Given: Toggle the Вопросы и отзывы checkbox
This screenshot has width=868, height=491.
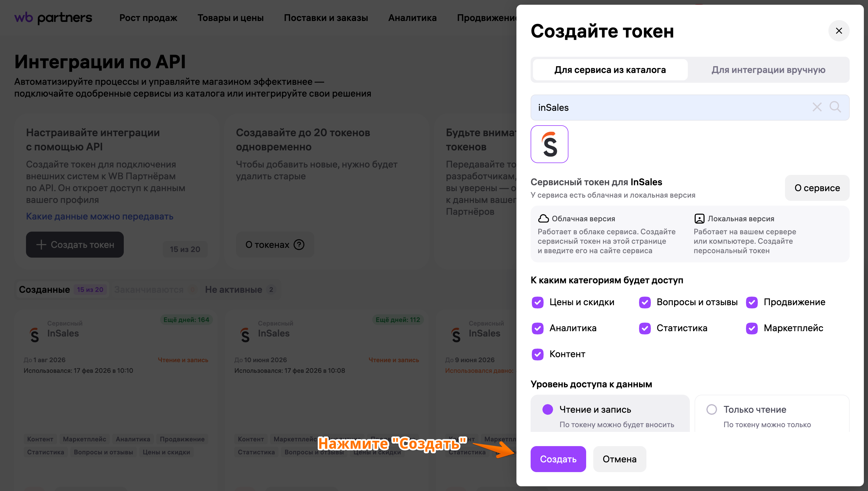Looking at the screenshot, I should coord(645,302).
